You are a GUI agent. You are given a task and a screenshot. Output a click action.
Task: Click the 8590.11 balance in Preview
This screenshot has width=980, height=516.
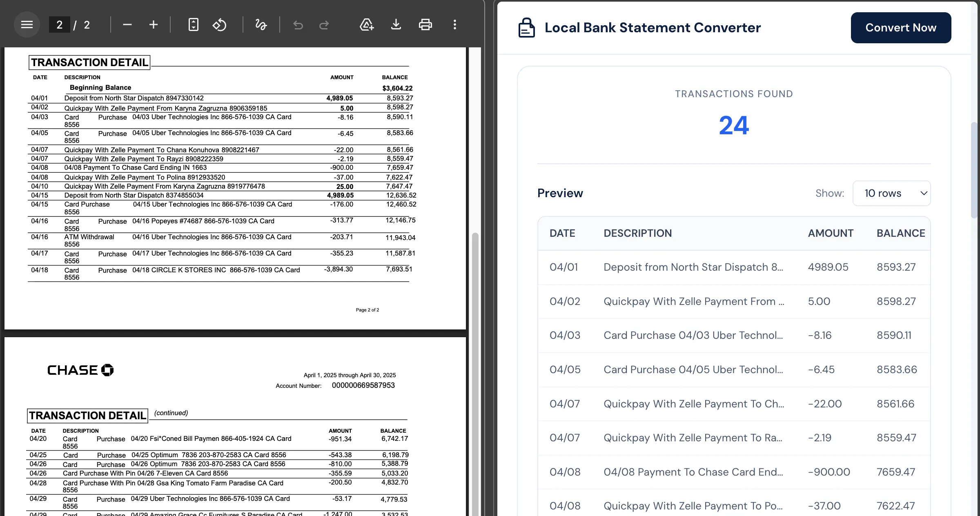click(894, 335)
